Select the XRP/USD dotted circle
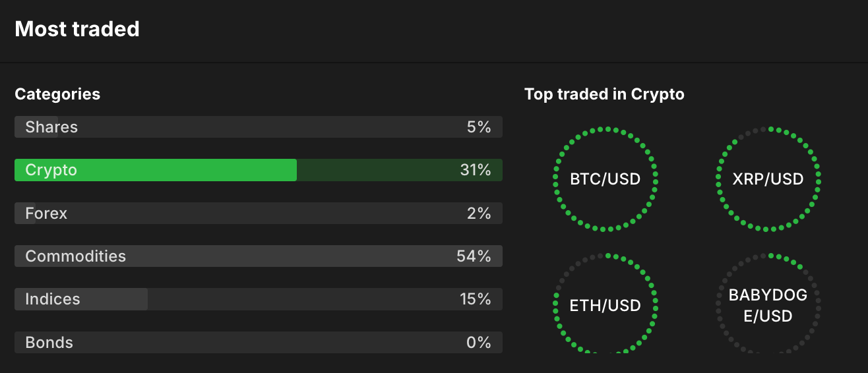The image size is (868, 373). [768, 179]
